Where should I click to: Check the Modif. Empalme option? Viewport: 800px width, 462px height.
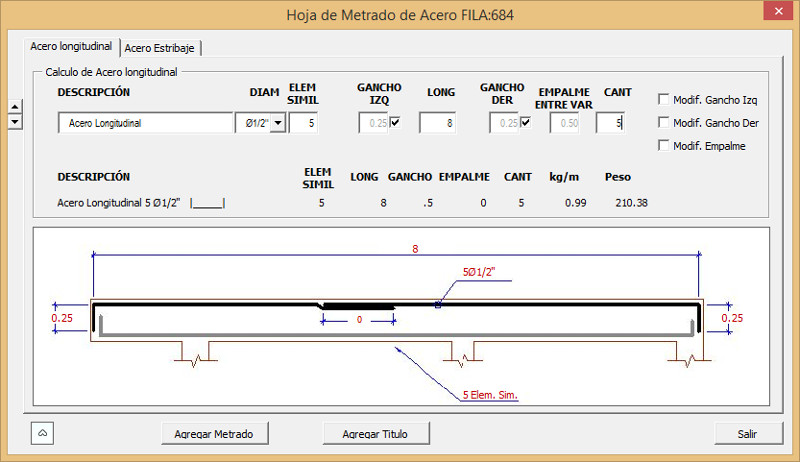point(664,146)
